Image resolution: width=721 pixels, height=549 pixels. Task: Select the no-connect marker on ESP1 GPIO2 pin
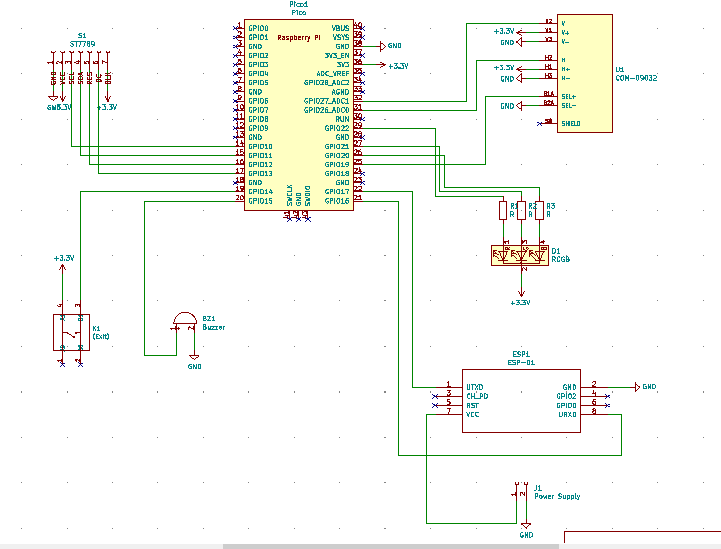tap(607, 396)
